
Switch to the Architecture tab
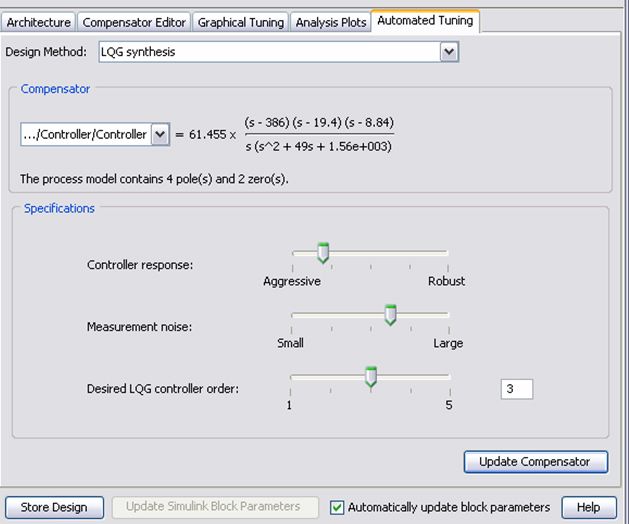coord(39,22)
